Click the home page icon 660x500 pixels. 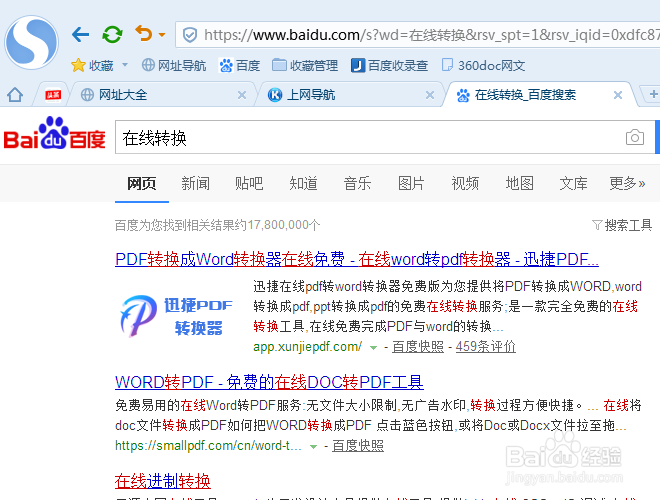tap(15, 95)
